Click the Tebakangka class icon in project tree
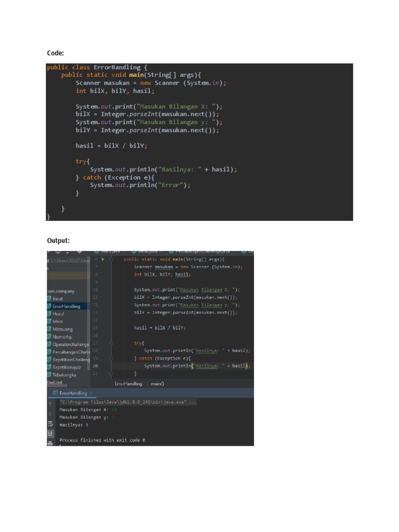399x532 pixels. [x=49, y=375]
